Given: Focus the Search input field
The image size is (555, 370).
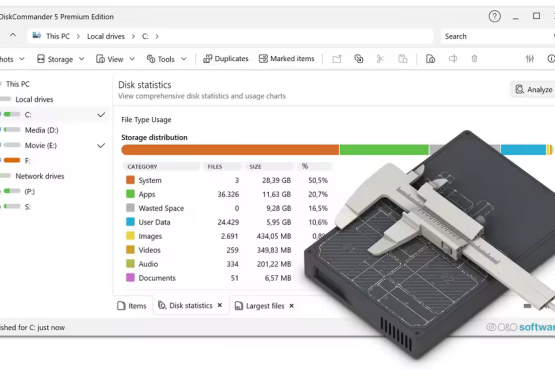Looking at the screenshot, I should click(497, 36).
